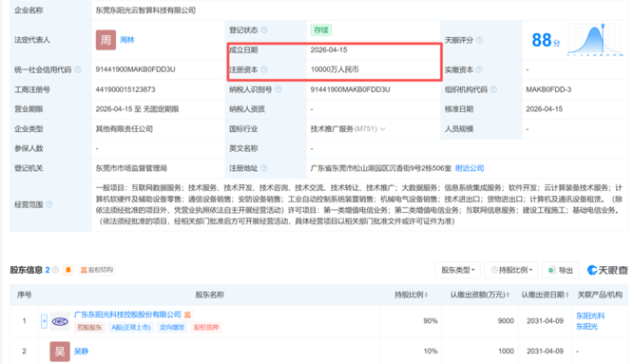Screen dimensions: 634x364
Task: Click the help icon beside 登记状态
Action: coord(264,29)
